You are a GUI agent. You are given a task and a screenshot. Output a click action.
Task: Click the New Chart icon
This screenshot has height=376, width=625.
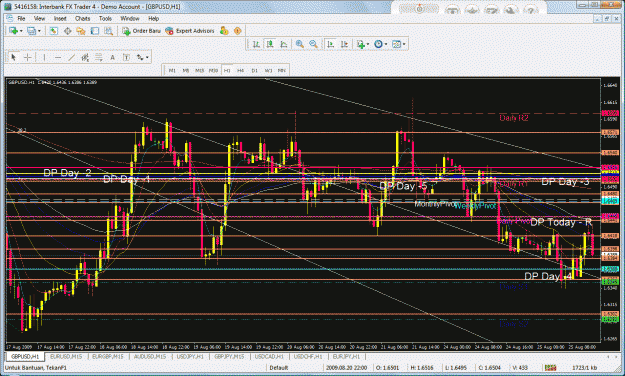tap(13, 31)
